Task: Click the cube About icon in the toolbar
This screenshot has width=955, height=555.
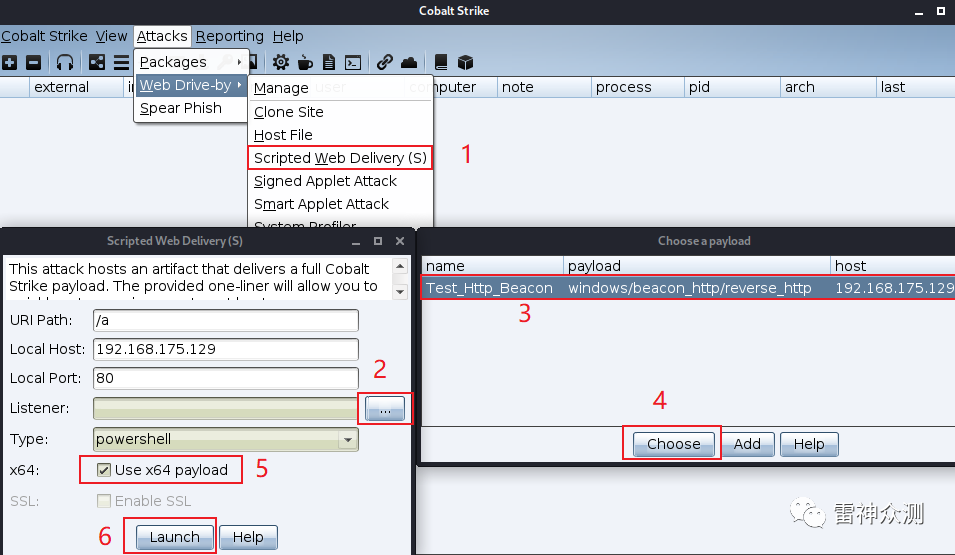Action: coord(465,62)
